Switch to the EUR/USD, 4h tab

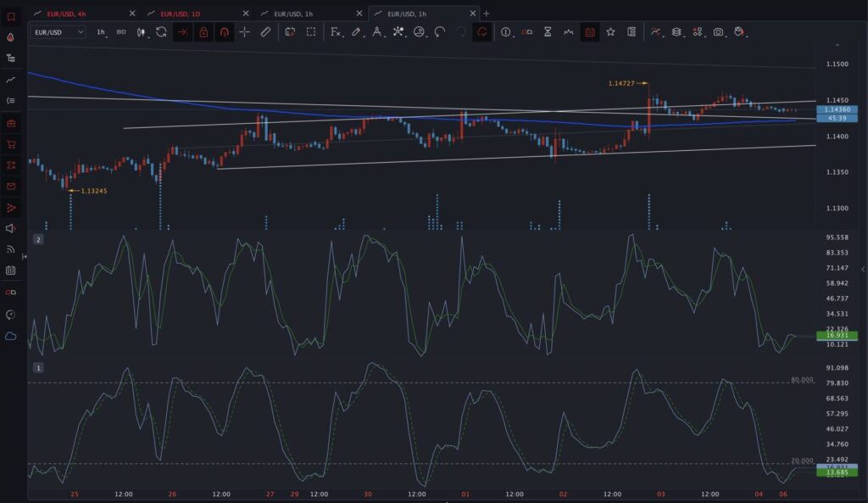pyautogui.click(x=66, y=14)
